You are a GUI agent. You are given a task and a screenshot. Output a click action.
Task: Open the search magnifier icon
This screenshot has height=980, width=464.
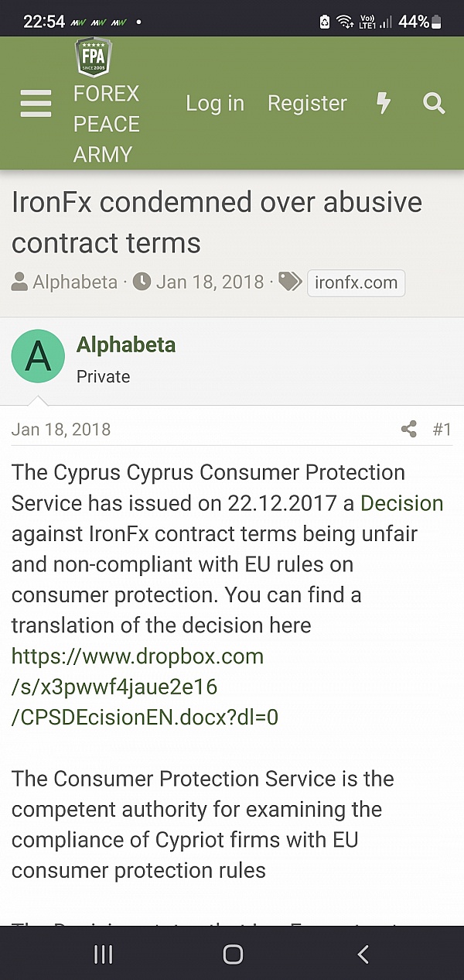click(435, 104)
